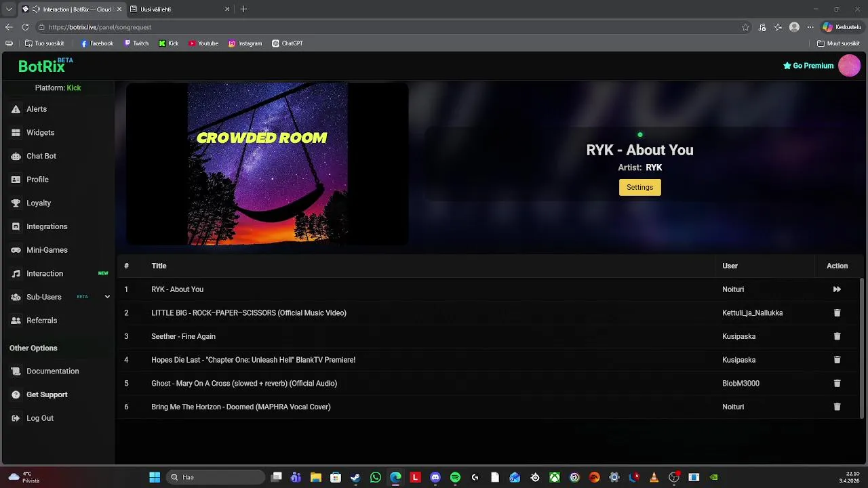Open Spotify from taskbar
Image resolution: width=868 pixels, height=488 pixels.
pyautogui.click(x=455, y=477)
